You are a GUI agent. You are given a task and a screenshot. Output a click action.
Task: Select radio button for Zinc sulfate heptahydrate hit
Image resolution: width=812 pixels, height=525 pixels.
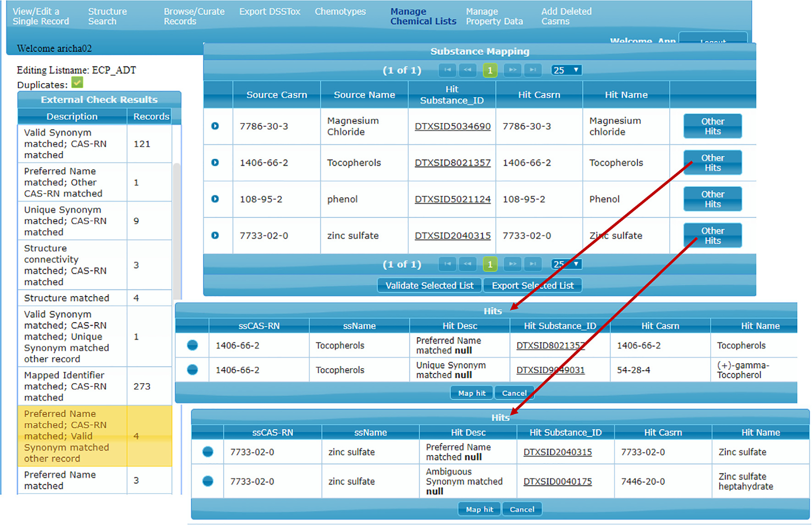(x=208, y=481)
